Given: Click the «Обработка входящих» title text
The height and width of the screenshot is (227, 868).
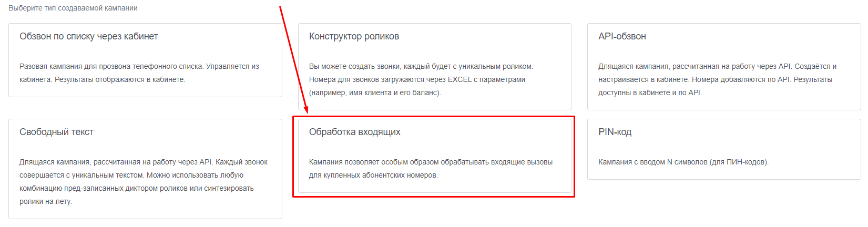Looking at the screenshot, I should [355, 132].
